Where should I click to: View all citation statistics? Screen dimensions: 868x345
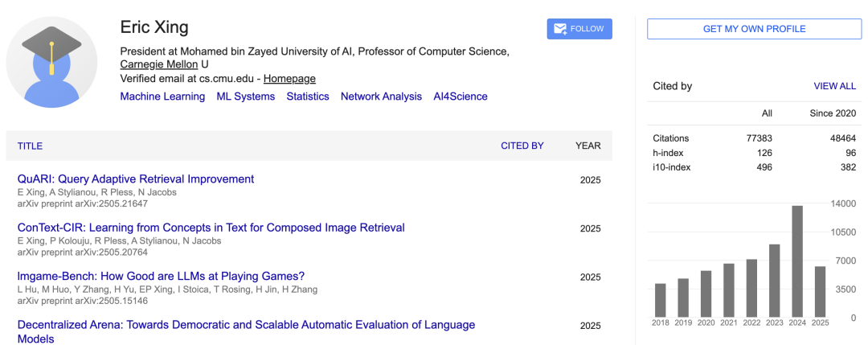click(x=834, y=86)
